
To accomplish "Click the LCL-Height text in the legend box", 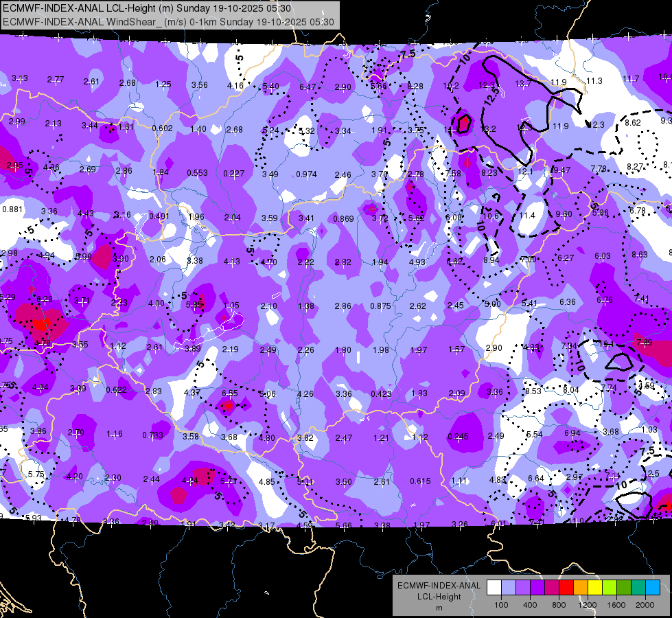I will click(x=439, y=597).
